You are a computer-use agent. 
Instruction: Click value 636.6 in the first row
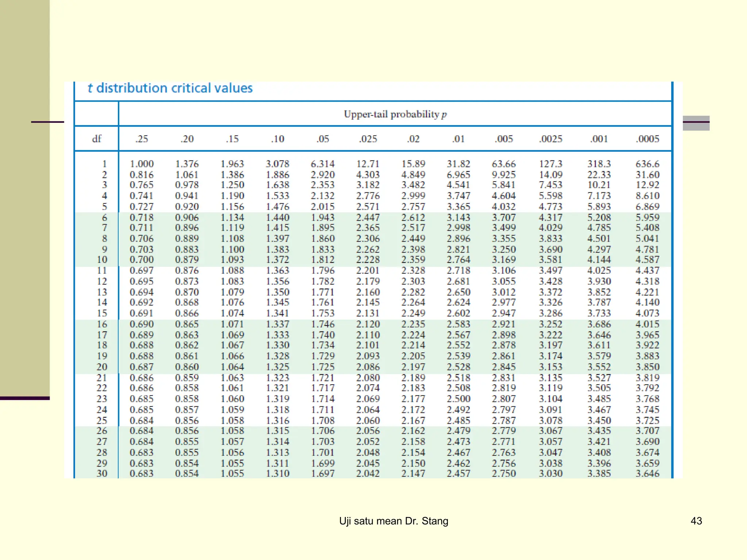point(647,164)
